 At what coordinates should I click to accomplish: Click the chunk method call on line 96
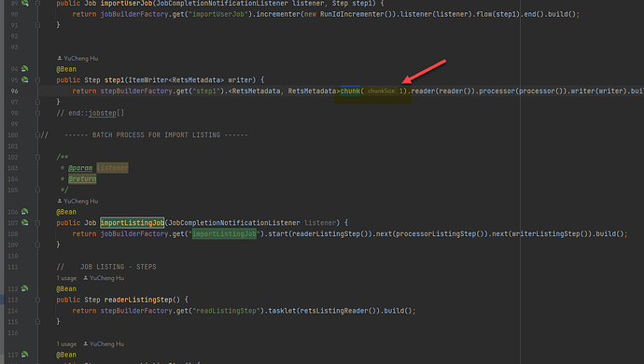coord(350,91)
